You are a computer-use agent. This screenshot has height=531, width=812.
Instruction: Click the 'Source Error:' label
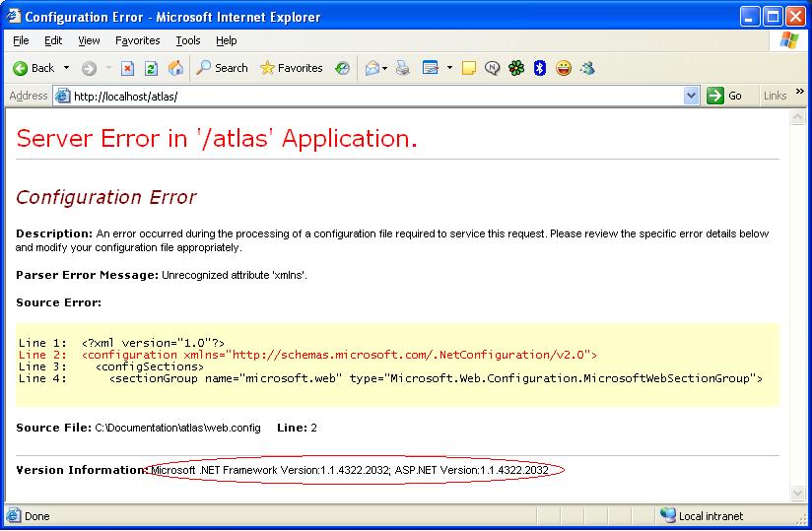(58, 302)
